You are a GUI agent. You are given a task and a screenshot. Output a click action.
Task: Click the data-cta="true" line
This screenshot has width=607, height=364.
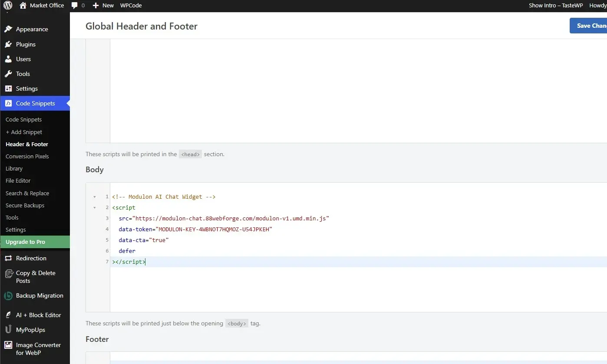coord(143,240)
